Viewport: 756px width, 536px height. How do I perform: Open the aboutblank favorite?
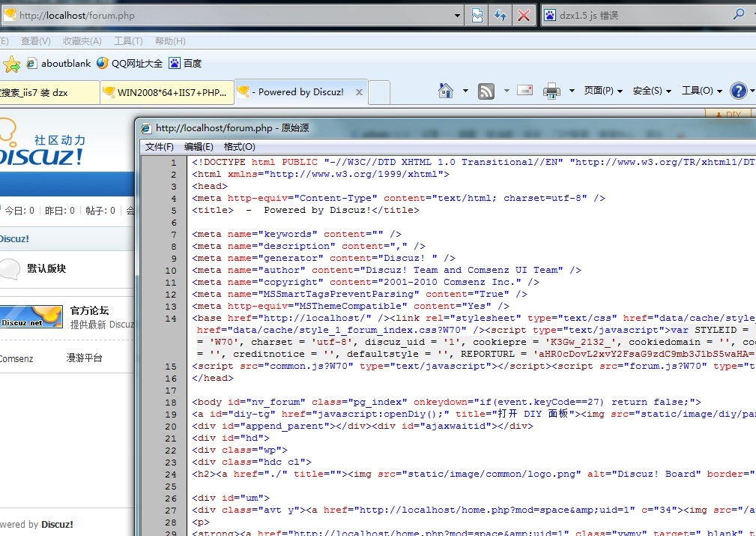(x=59, y=63)
